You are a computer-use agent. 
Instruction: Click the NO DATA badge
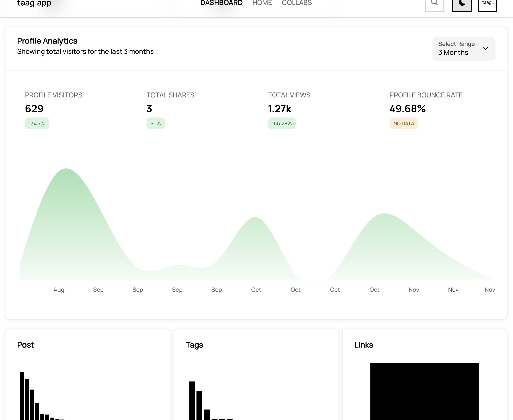(403, 123)
